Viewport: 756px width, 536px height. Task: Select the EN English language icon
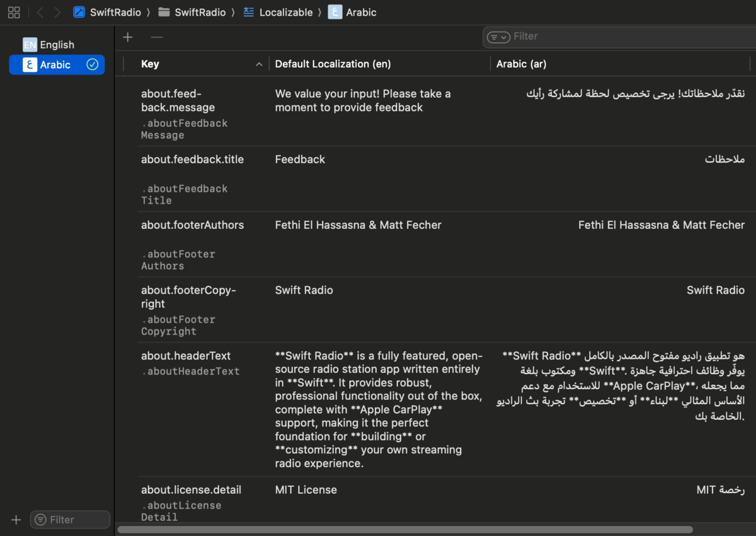pyautogui.click(x=30, y=45)
